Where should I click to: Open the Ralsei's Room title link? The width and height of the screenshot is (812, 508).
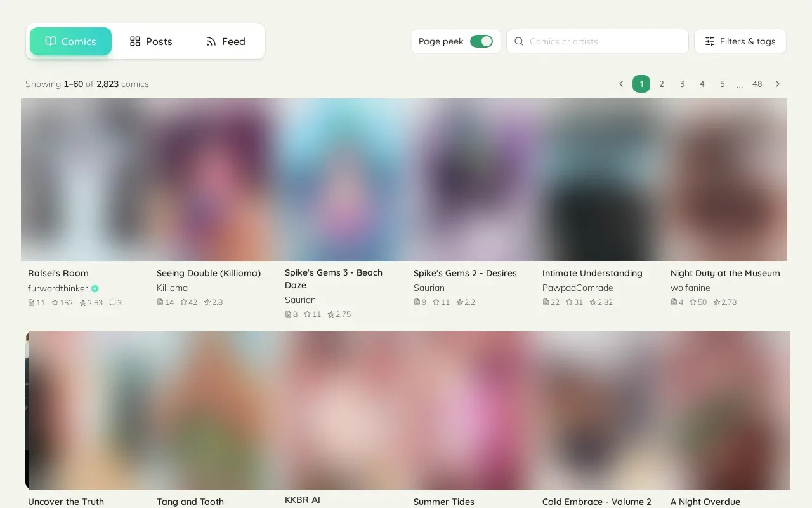pos(58,273)
